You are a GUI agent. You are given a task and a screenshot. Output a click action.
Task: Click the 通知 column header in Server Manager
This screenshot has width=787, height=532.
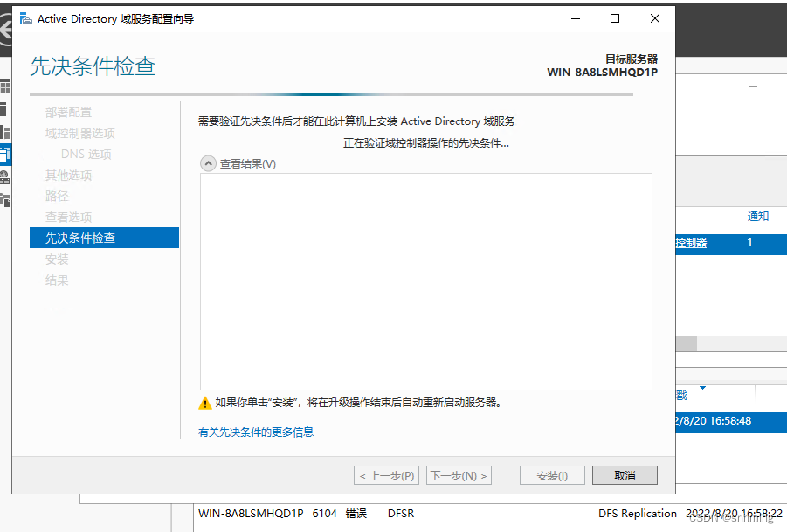point(758,217)
